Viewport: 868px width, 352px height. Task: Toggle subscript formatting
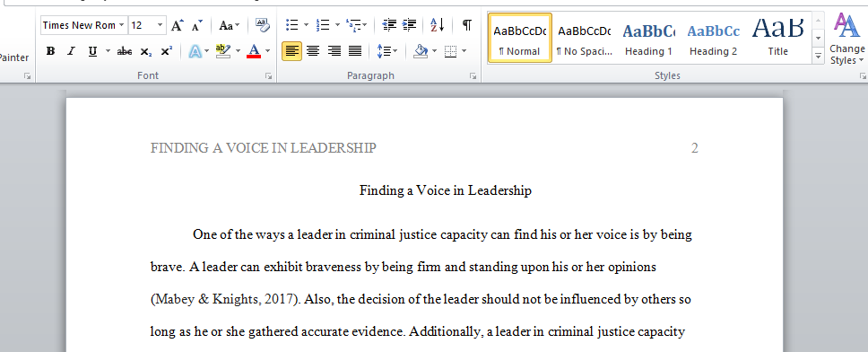[145, 51]
